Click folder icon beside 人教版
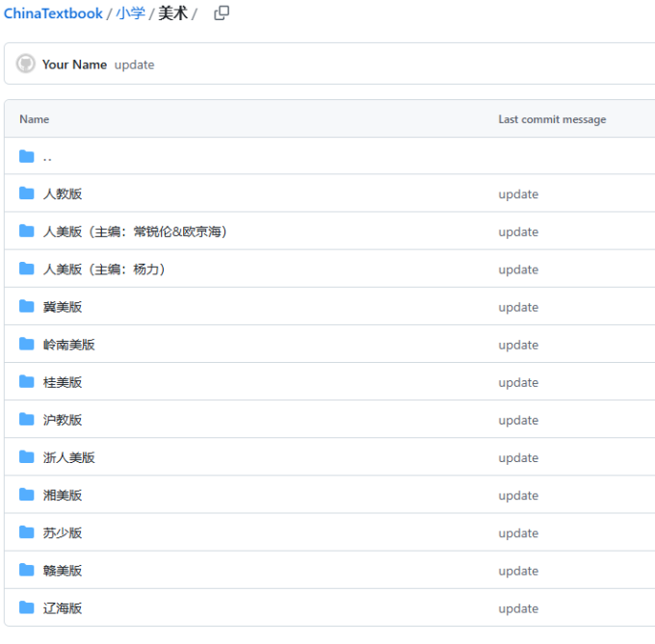This screenshot has height=644, width=655. (27, 193)
